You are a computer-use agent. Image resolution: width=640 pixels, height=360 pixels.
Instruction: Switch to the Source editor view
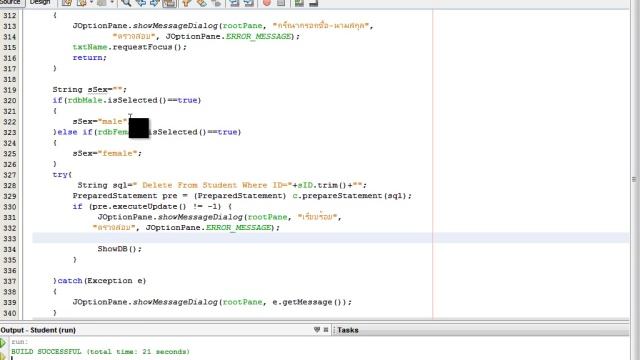pyautogui.click(x=11, y=2)
